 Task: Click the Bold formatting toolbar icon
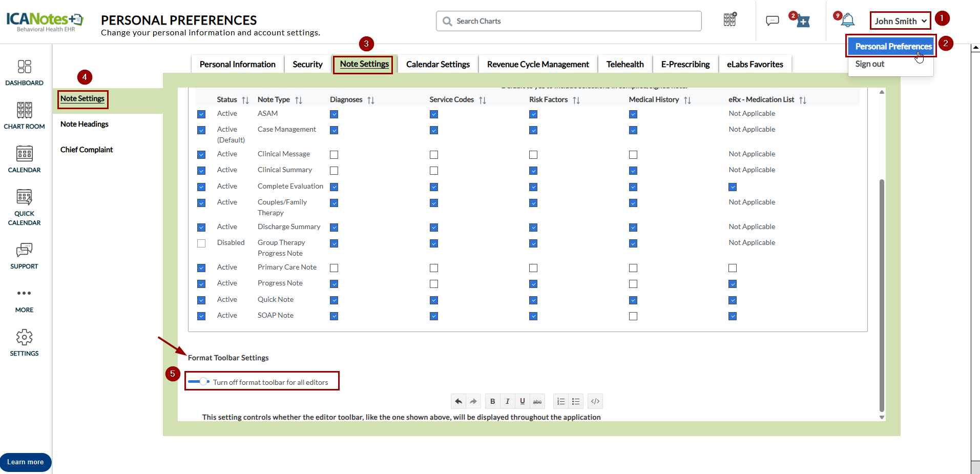pos(492,401)
